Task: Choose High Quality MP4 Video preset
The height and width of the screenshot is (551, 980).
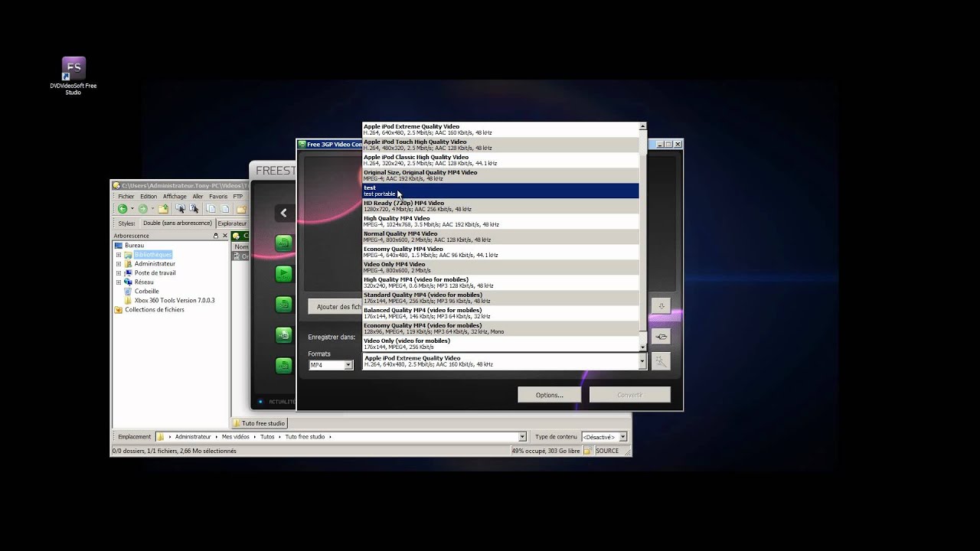Action: point(500,221)
